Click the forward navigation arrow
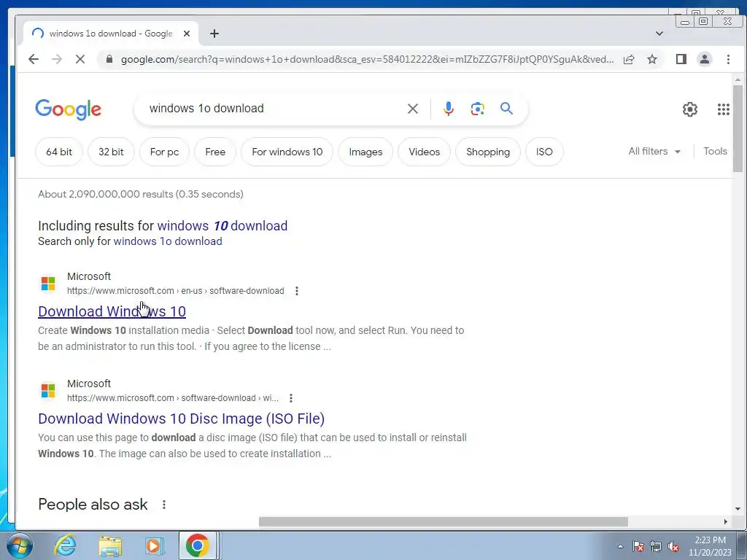The height and width of the screenshot is (560, 747). pos(57,59)
